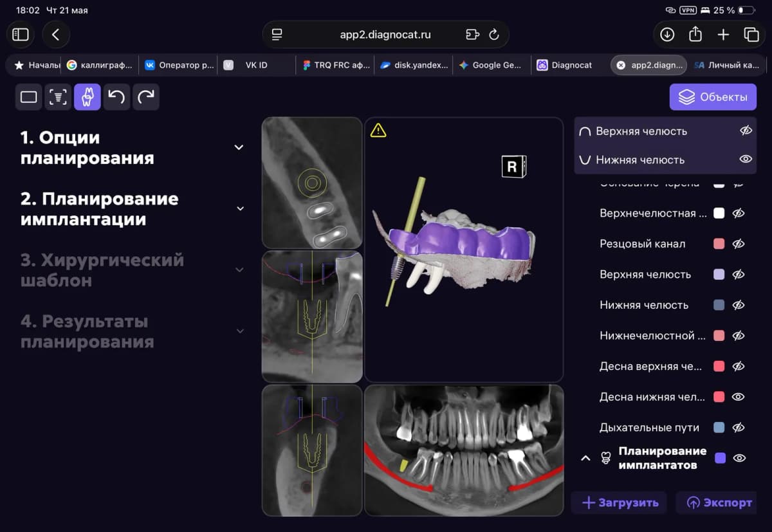Open a new tab with plus icon
This screenshot has width=772, height=532.
723,35
